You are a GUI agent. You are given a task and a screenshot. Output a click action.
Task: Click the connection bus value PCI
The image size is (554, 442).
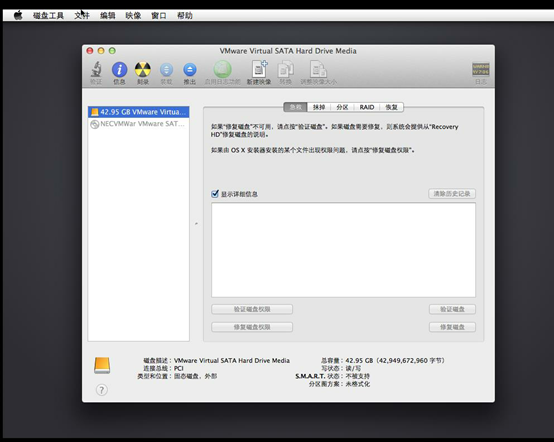tap(178, 368)
